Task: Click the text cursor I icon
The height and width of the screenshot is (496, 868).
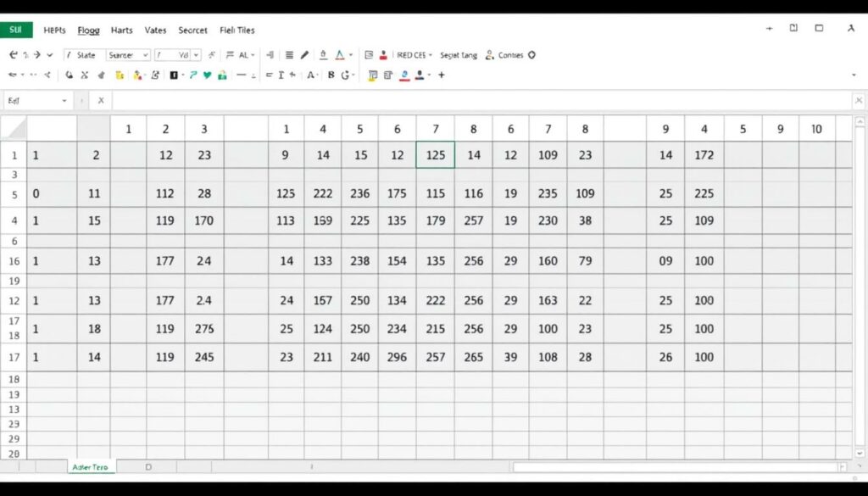Action: coord(281,75)
